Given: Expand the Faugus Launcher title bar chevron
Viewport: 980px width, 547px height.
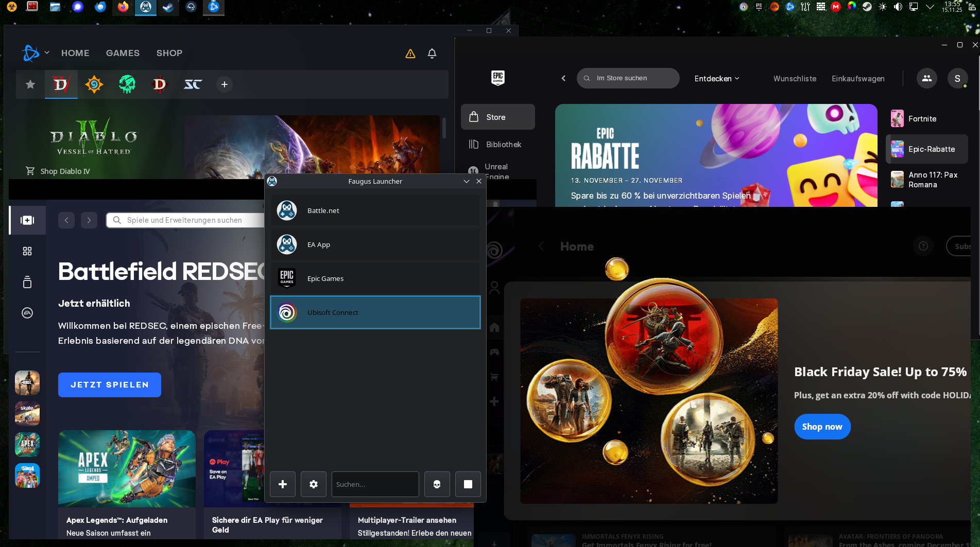Looking at the screenshot, I should click(467, 181).
